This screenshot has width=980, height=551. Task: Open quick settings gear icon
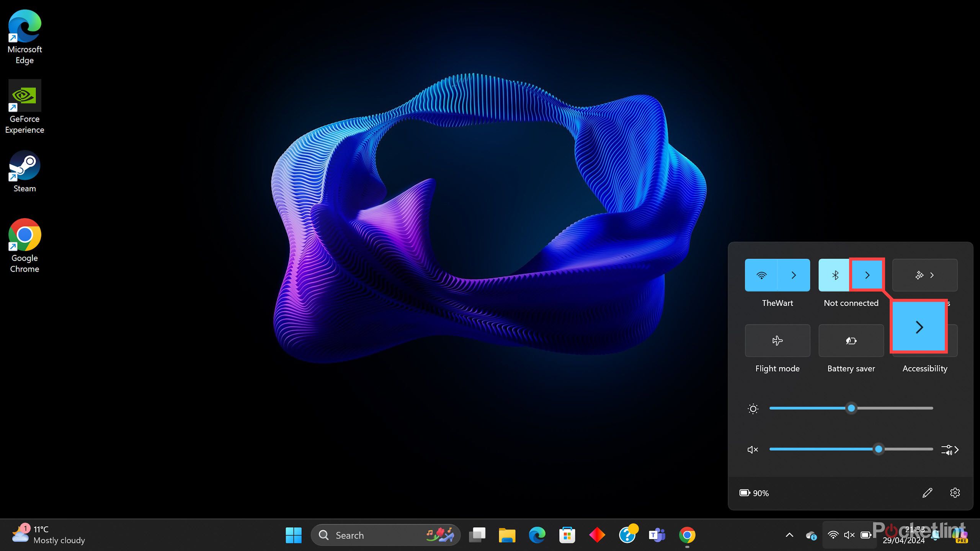pyautogui.click(x=955, y=493)
